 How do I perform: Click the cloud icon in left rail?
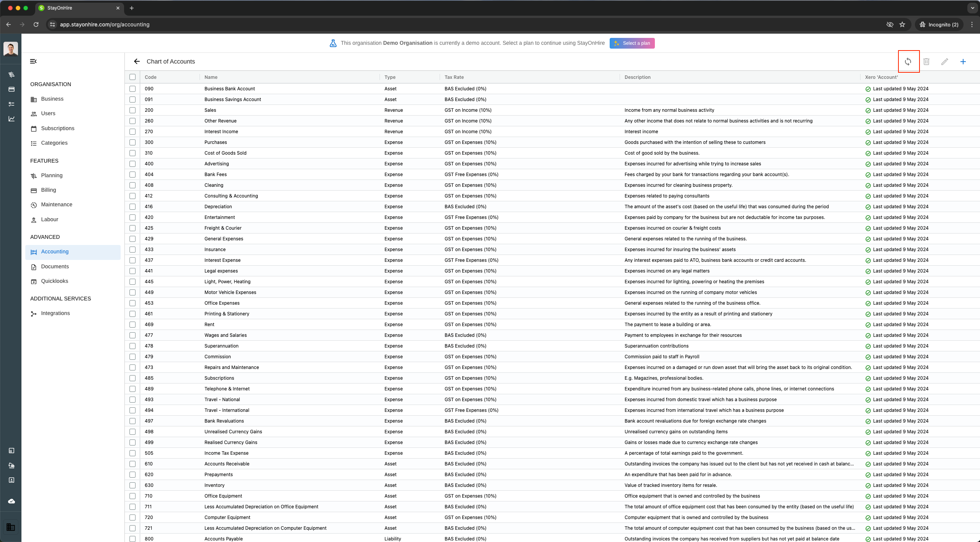tap(11, 501)
